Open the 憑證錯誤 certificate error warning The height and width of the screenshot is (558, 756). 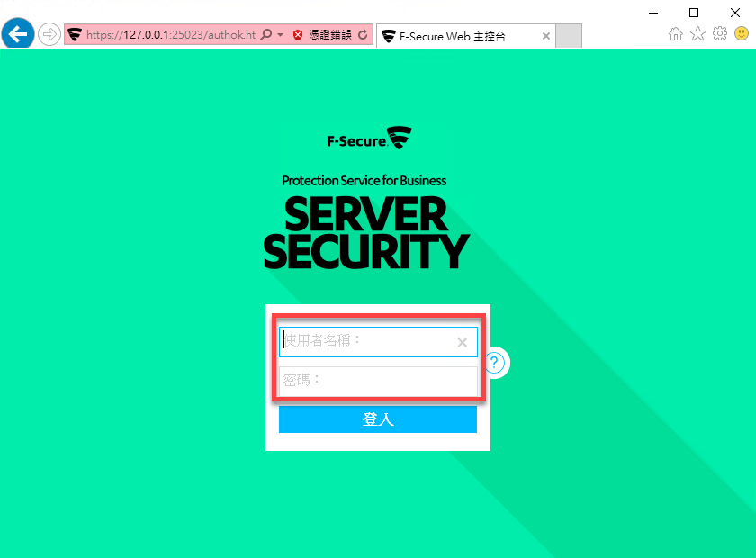coord(323,35)
